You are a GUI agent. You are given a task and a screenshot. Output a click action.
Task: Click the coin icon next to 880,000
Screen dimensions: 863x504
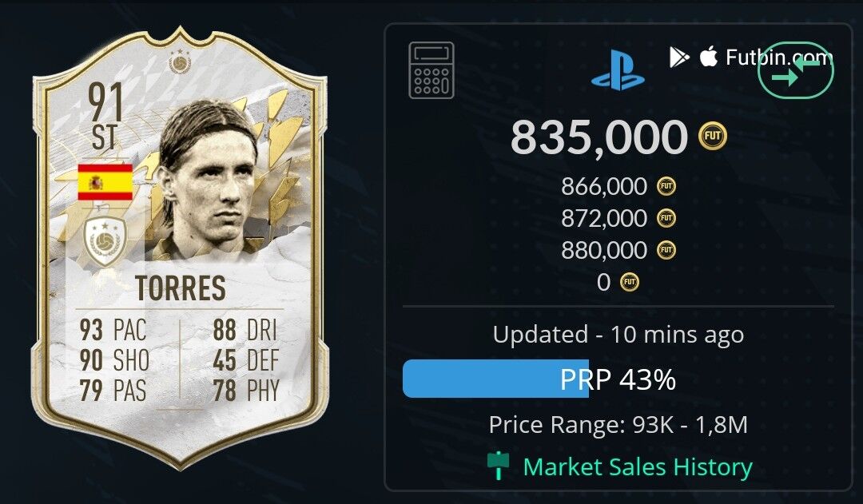click(666, 250)
